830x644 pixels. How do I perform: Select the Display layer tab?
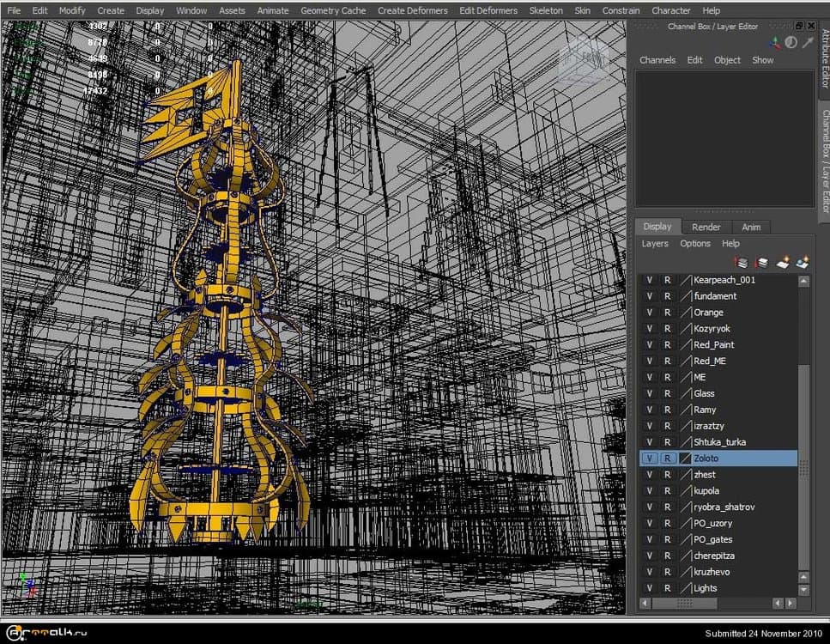(657, 227)
